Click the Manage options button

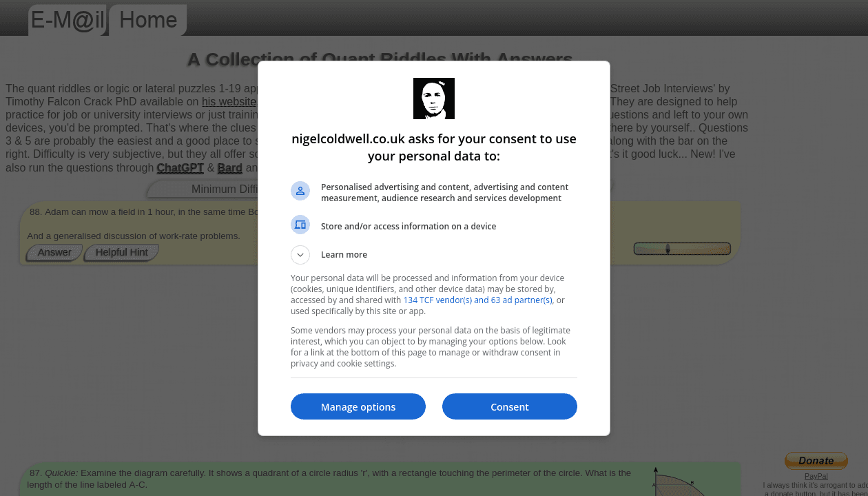click(x=358, y=406)
